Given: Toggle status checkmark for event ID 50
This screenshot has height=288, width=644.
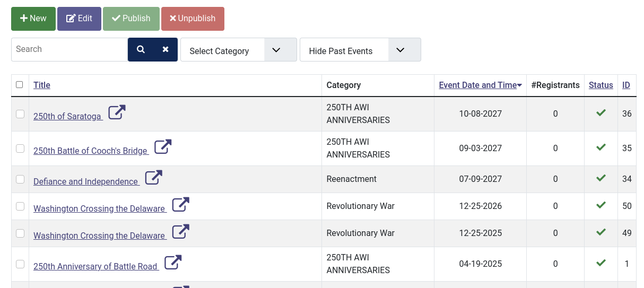Looking at the screenshot, I should point(601,205).
